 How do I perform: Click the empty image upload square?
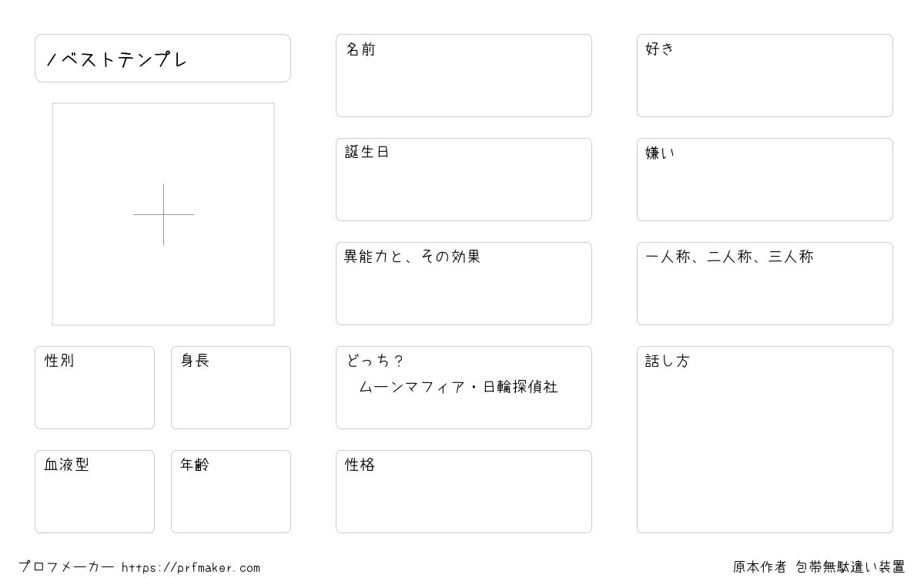point(163,214)
